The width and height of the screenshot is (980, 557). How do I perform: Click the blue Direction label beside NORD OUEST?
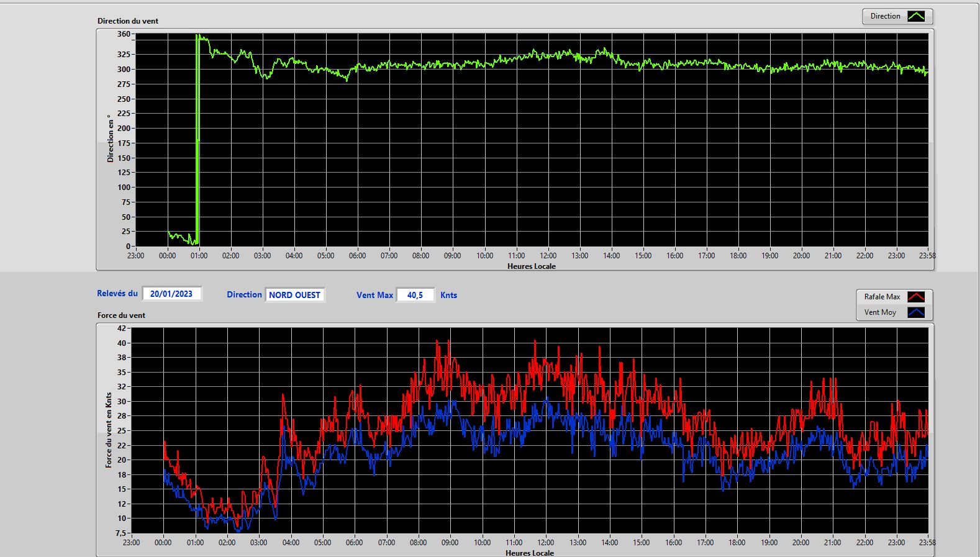[244, 294]
